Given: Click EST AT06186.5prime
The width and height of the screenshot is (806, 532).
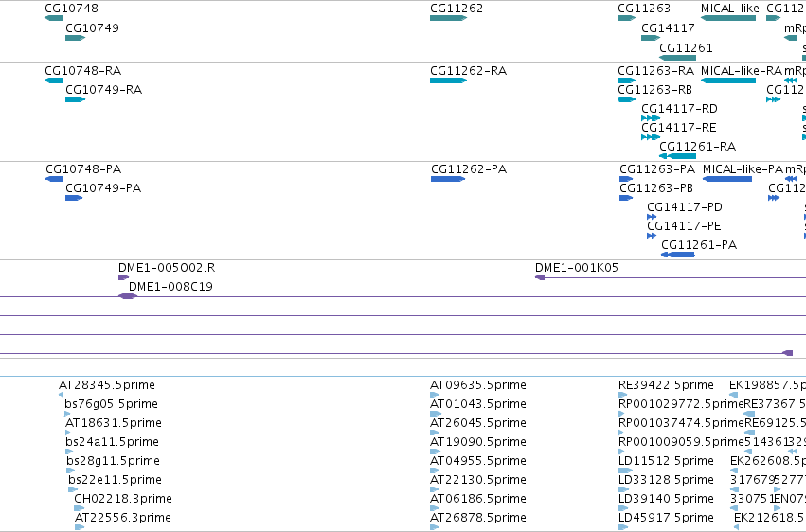Looking at the screenshot, I should [435, 508].
